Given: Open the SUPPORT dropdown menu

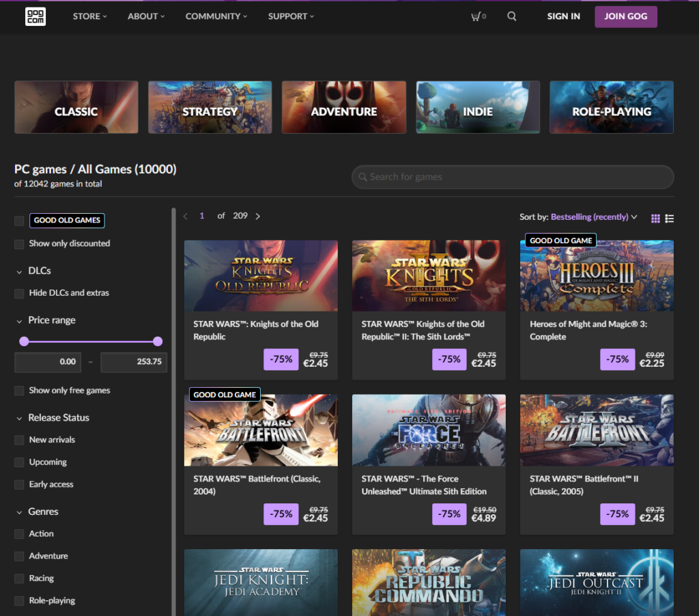Looking at the screenshot, I should click(x=291, y=16).
